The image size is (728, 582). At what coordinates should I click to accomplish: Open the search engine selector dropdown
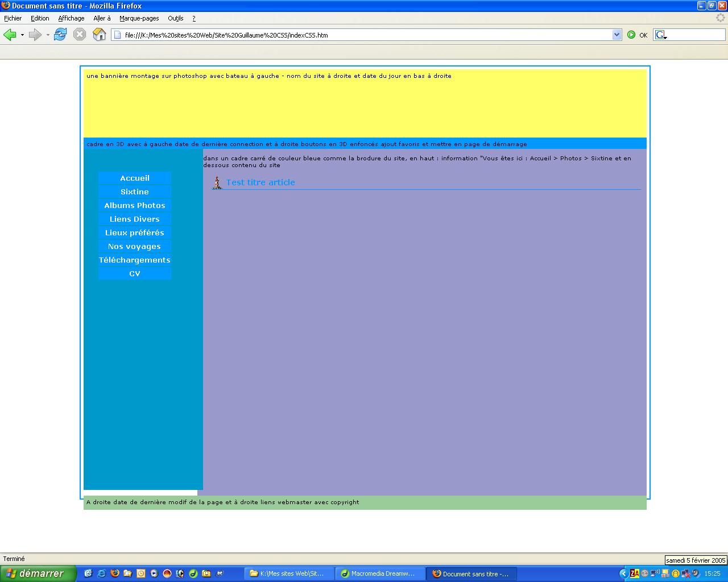coord(661,35)
